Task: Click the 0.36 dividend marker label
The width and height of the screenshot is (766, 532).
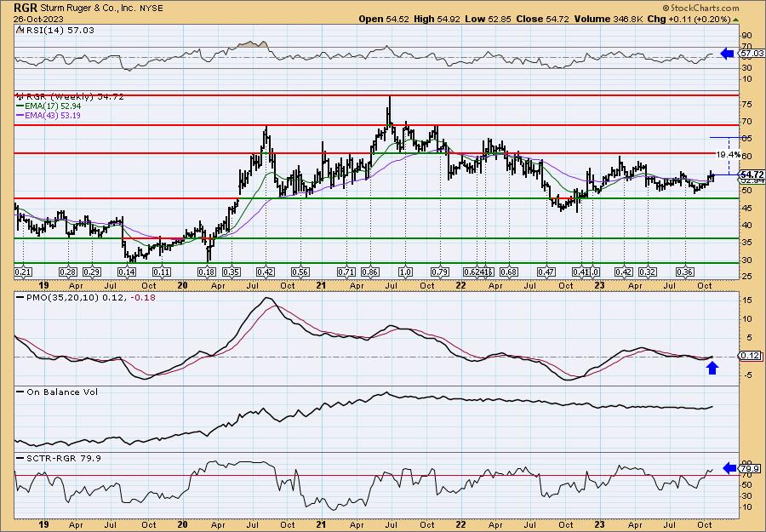Action: pyautogui.click(x=685, y=272)
